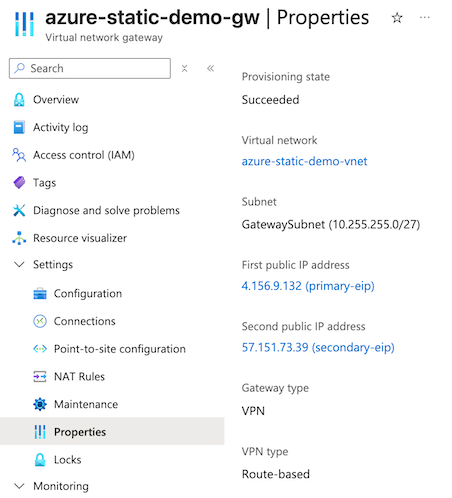Click the Connections icon
This screenshot has height=498, width=452.
pos(40,321)
